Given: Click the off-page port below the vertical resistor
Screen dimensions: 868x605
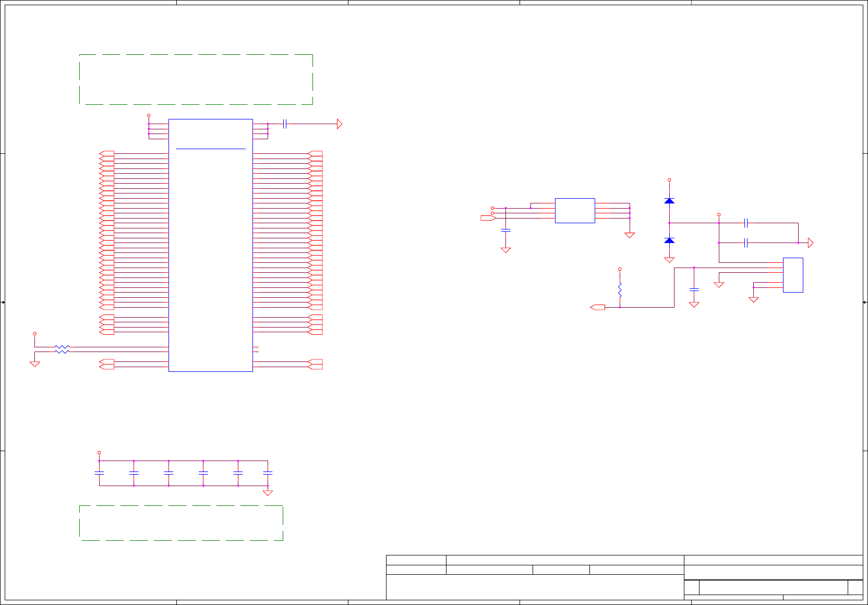Looking at the screenshot, I should point(598,307).
